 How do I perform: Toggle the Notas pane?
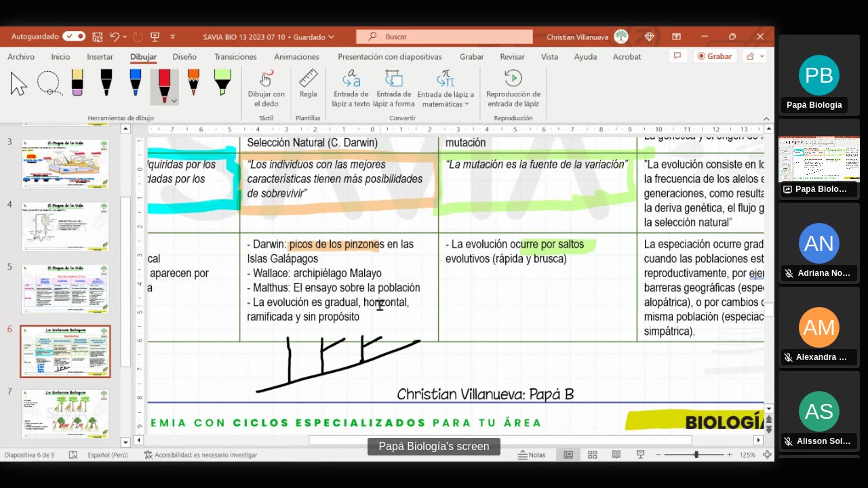pos(532,455)
